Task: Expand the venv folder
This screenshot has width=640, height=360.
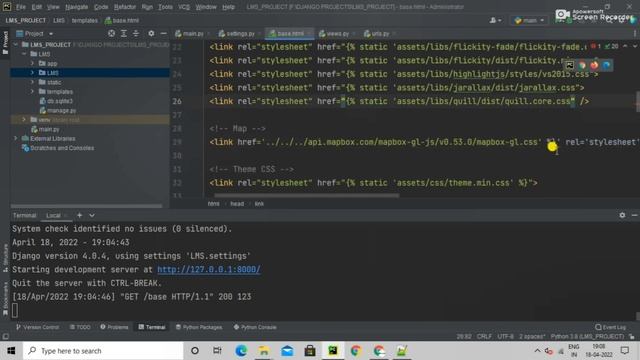Action: (24, 120)
